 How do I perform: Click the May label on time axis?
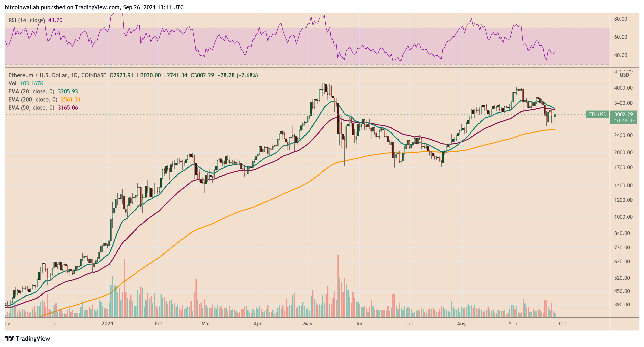[307, 323]
